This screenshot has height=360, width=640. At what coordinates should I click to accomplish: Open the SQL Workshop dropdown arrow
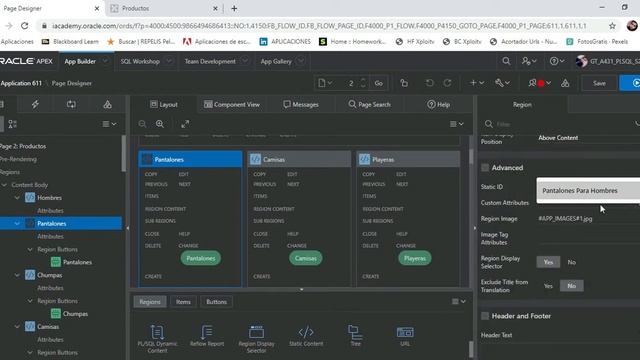click(x=169, y=61)
